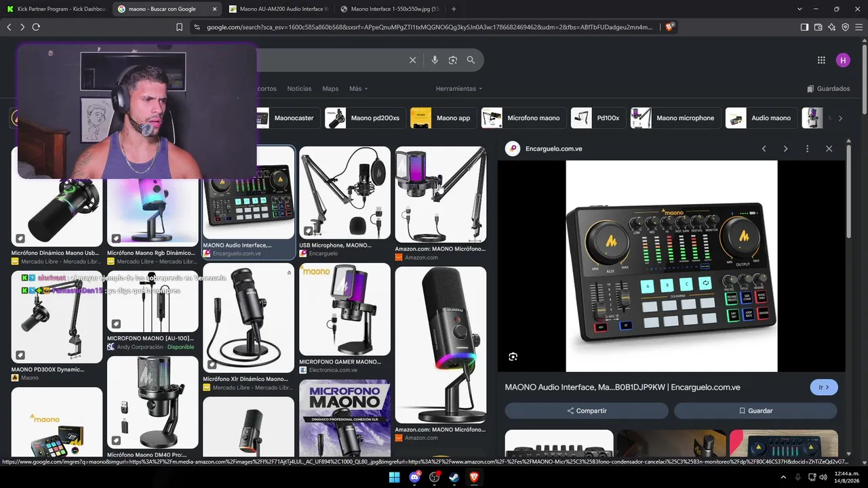Image resolution: width=868 pixels, height=488 pixels.
Task: Show hidden system tray icons
Action: [x=784, y=477]
